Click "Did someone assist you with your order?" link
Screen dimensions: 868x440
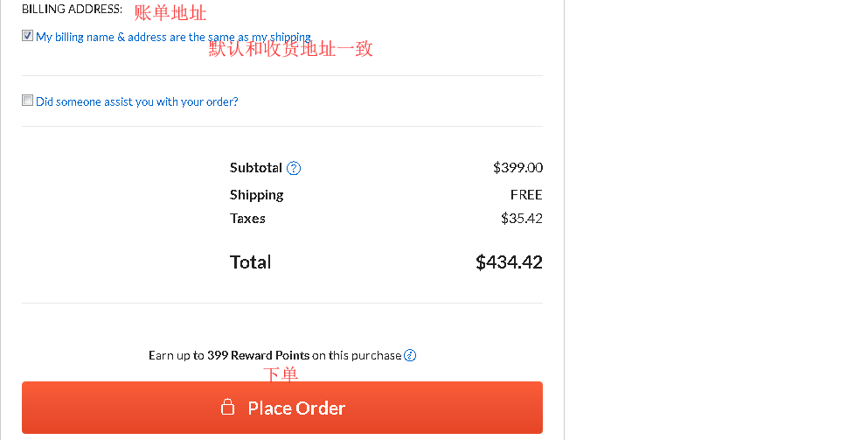click(x=136, y=101)
